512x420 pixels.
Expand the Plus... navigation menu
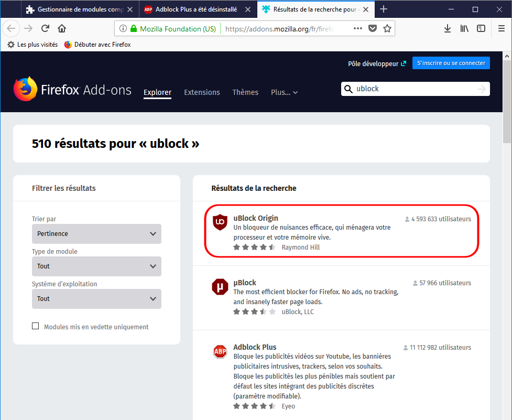click(x=284, y=92)
